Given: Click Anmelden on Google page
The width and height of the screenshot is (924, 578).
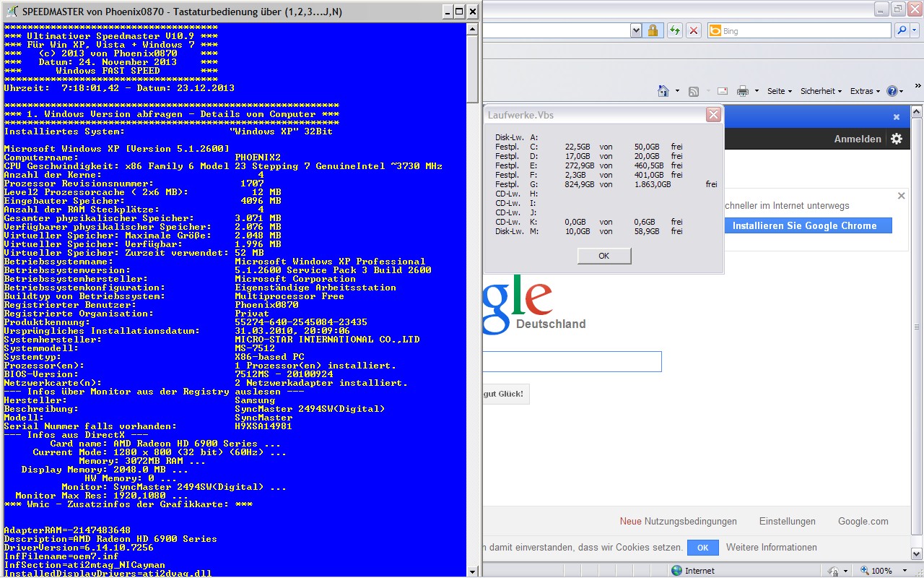Looking at the screenshot, I should tap(858, 139).
